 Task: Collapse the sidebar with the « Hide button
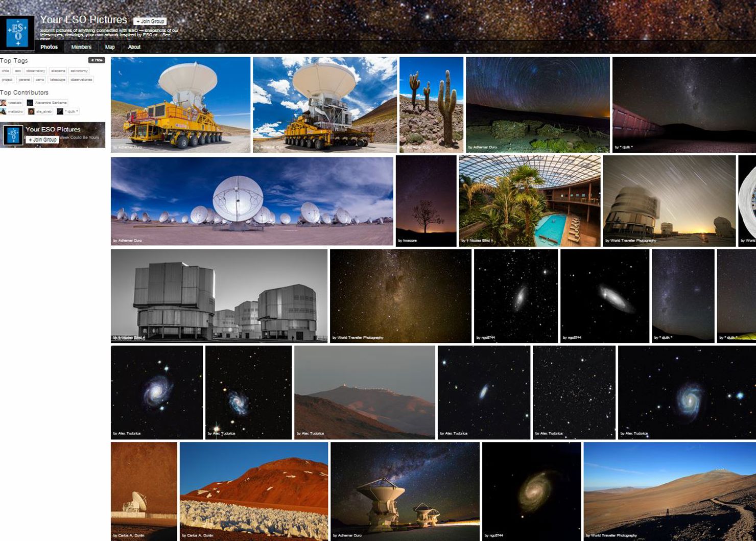click(97, 60)
